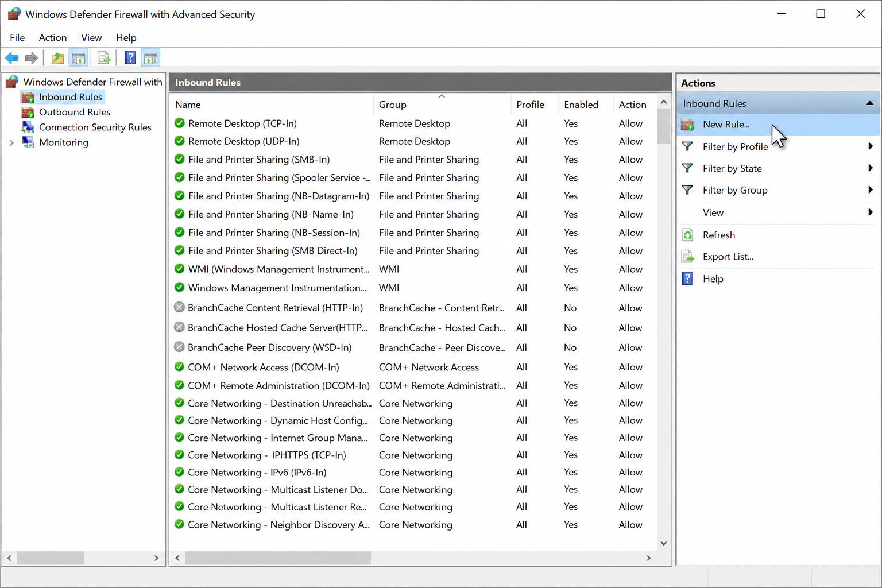Image resolution: width=882 pixels, height=588 pixels.
Task: Click Refresh in Actions pane
Action: (x=719, y=235)
